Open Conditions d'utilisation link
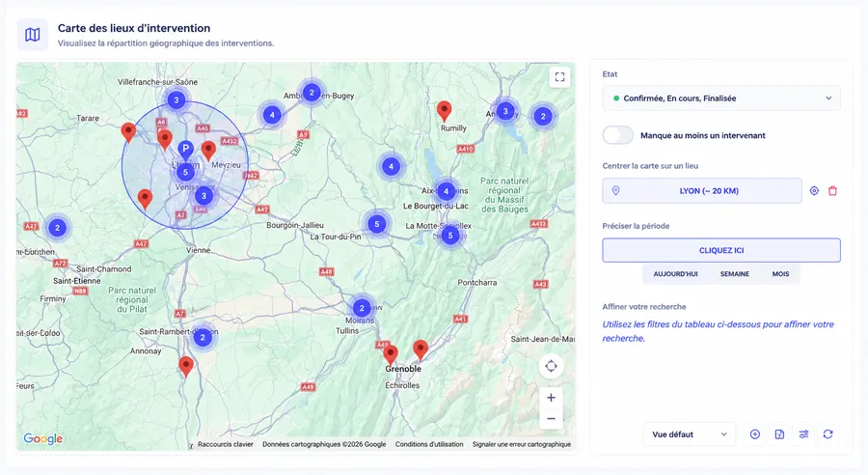 (429, 444)
